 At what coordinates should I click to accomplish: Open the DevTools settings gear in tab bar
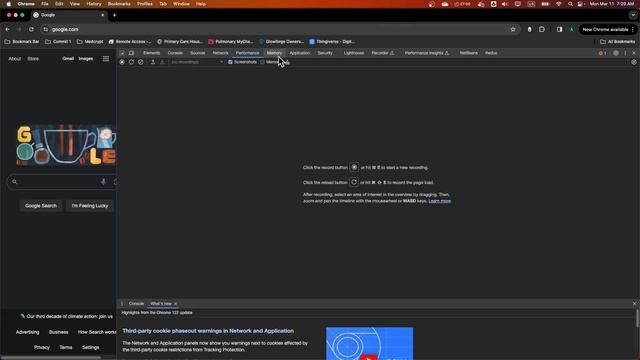pos(616,53)
